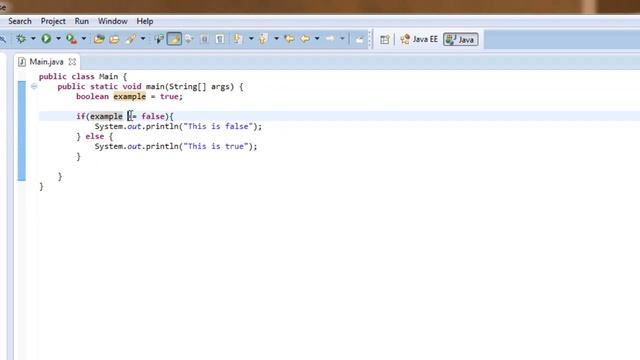Click the '} else {' line
Viewport: 640px width, 360px height.
[95, 136]
